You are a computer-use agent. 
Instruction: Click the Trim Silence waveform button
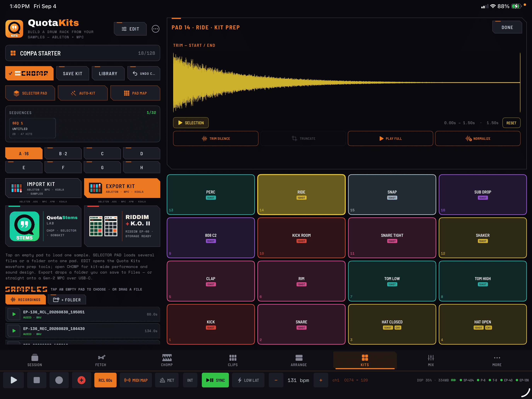point(216,138)
